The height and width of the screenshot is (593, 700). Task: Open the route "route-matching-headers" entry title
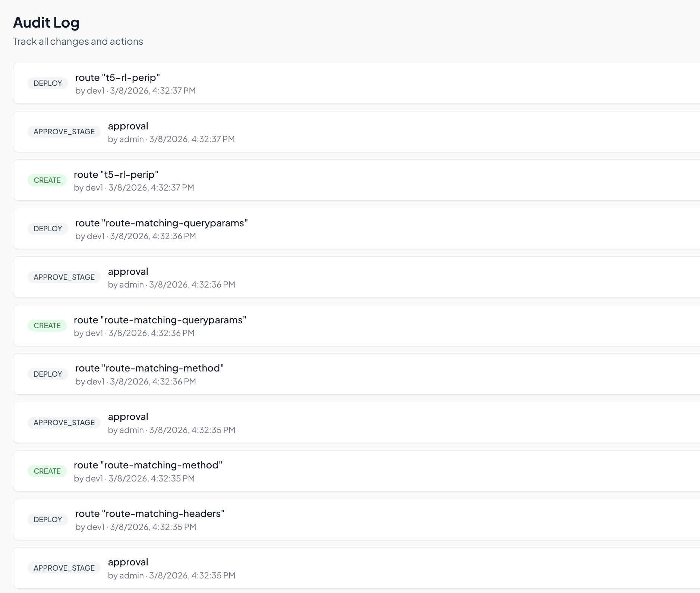click(150, 514)
